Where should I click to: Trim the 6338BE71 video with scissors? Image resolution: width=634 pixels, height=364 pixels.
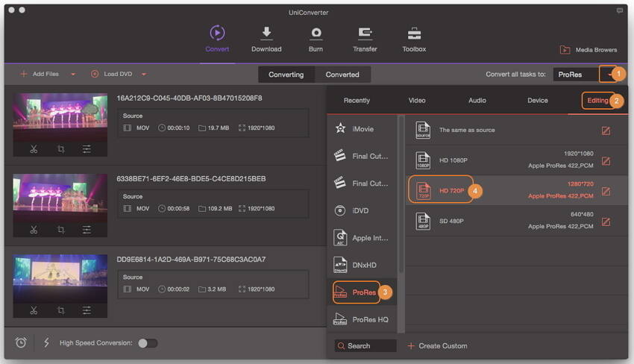point(34,230)
